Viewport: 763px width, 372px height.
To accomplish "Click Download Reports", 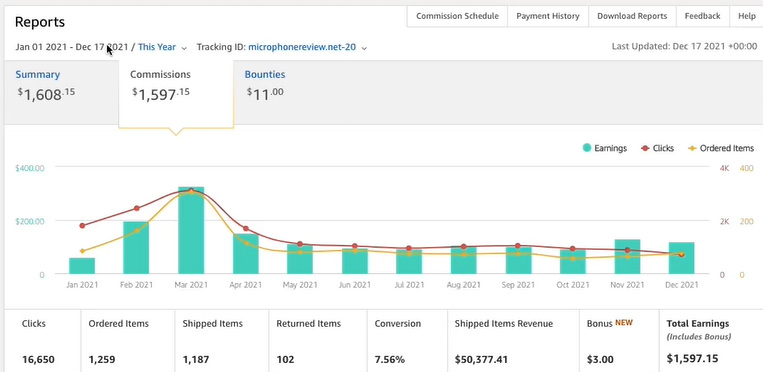I will 632,16.
